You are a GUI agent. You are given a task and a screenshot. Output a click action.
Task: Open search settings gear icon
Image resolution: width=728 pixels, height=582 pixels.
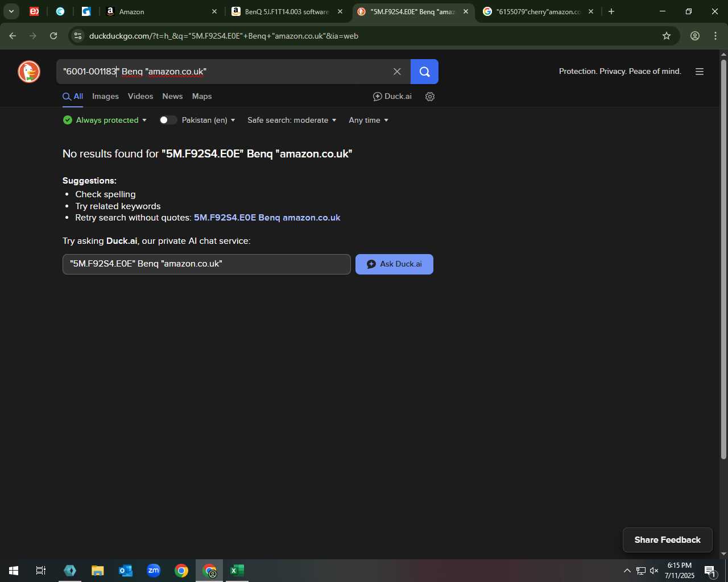pyautogui.click(x=430, y=97)
